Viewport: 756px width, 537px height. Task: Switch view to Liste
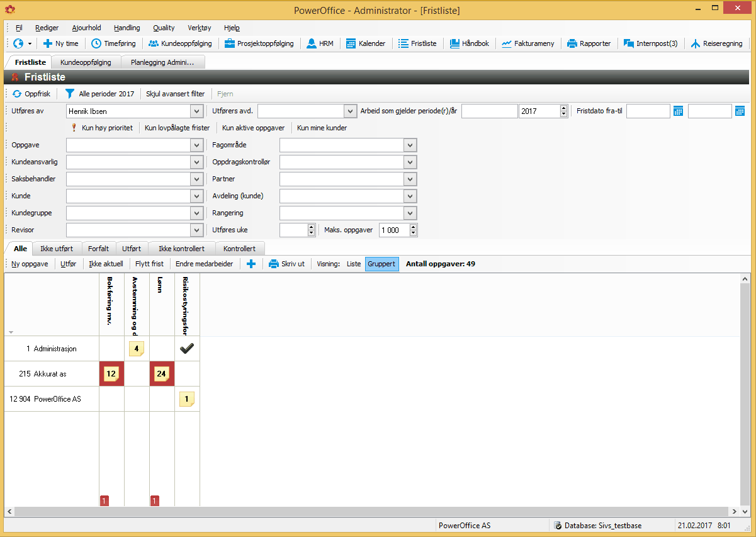(x=354, y=264)
